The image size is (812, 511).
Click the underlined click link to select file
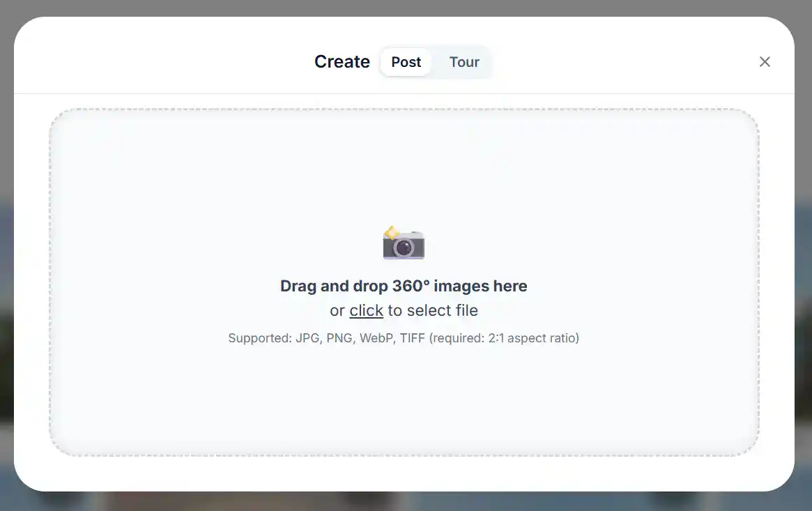366,310
